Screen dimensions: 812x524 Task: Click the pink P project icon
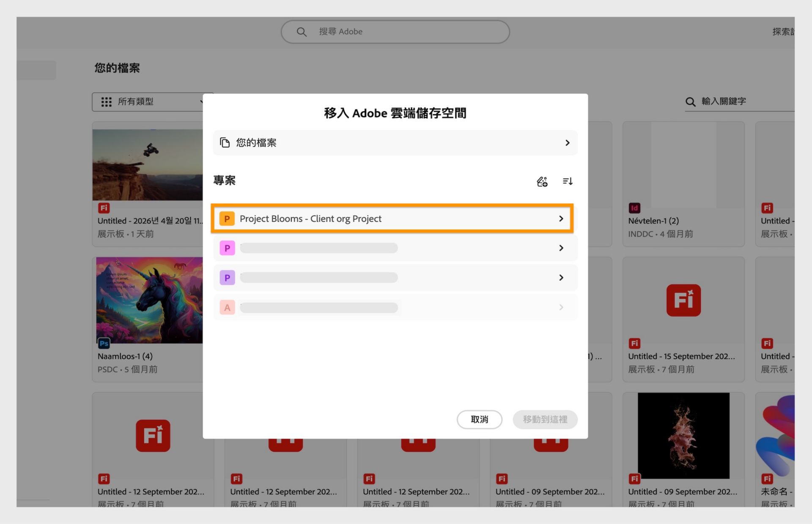coord(227,248)
